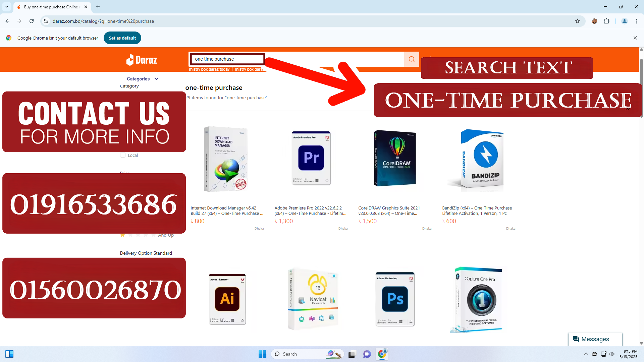644x362 pixels.
Task: Click Set as default button
Action: [x=122, y=38]
